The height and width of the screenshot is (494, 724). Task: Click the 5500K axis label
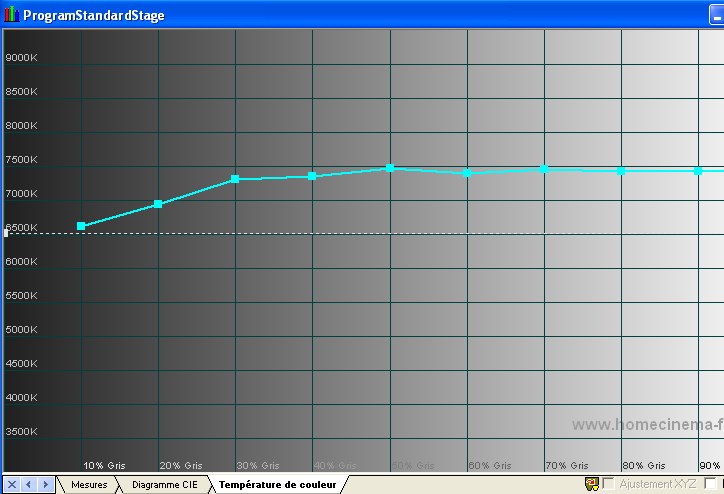click(21, 295)
